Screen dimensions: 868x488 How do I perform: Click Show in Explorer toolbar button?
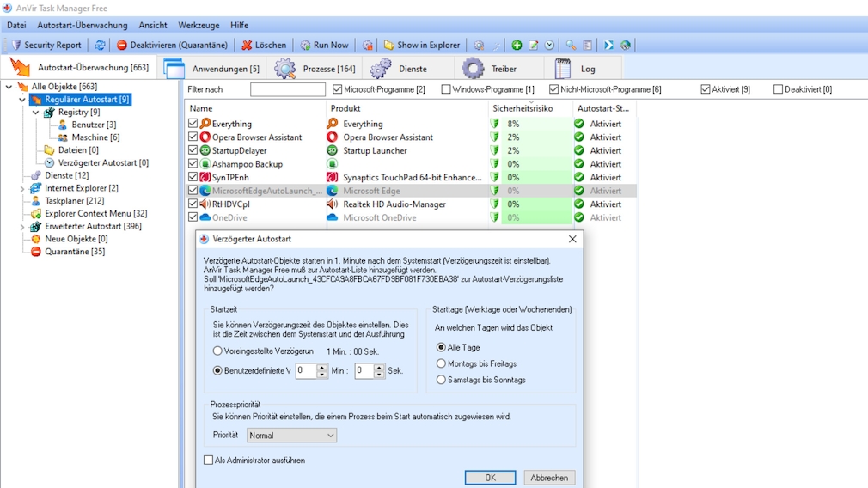click(x=422, y=45)
